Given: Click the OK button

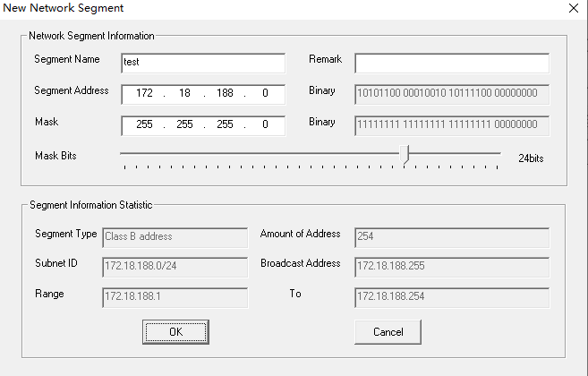Looking at the screenshot, I should 175,332.
